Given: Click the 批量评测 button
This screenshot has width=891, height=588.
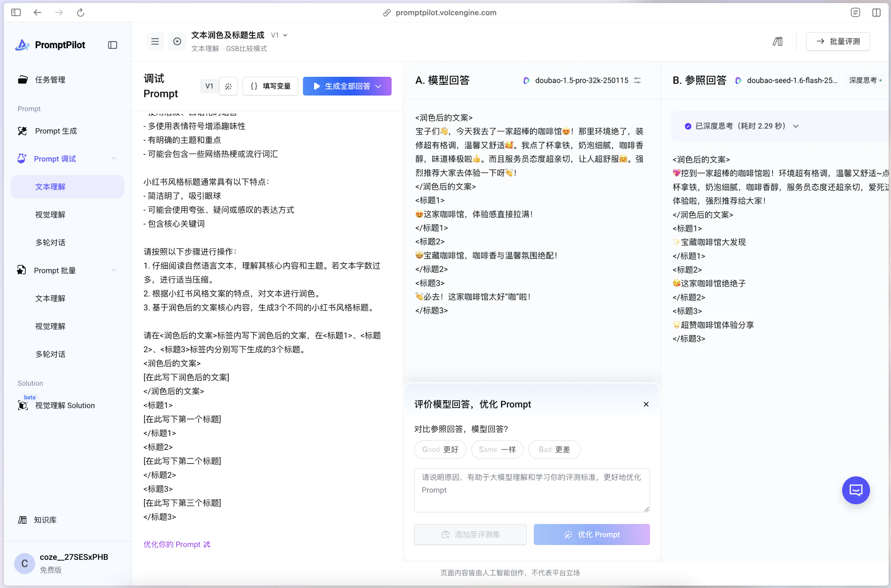Looking at the screenshot, I should 838,42.
